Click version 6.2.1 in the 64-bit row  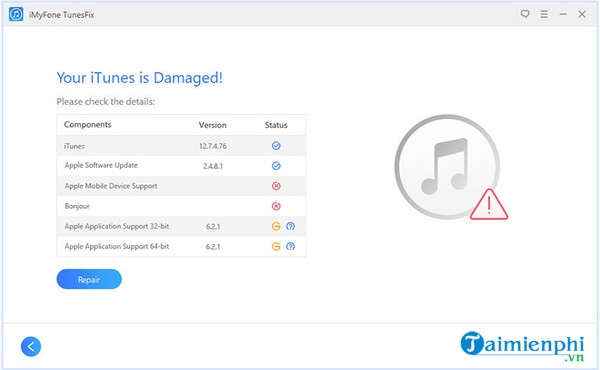click(x=213, y=247)
